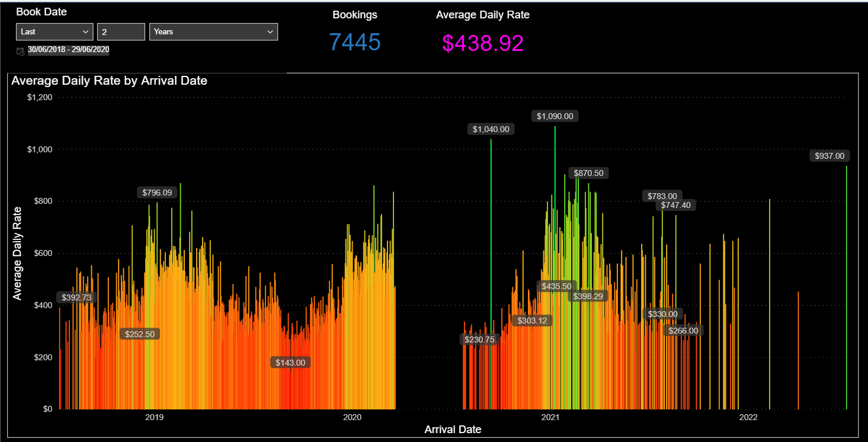The height and width of the screenshot is (442, 868).
Task: Click the $796.09 data label
Action: point(158,193)
